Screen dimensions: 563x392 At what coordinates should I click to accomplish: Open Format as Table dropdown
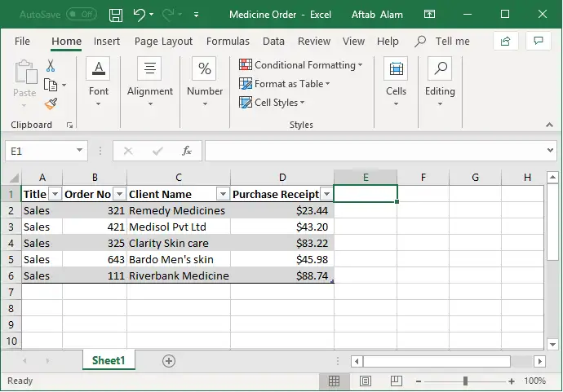pyautogui.click(x=285, y=84)
